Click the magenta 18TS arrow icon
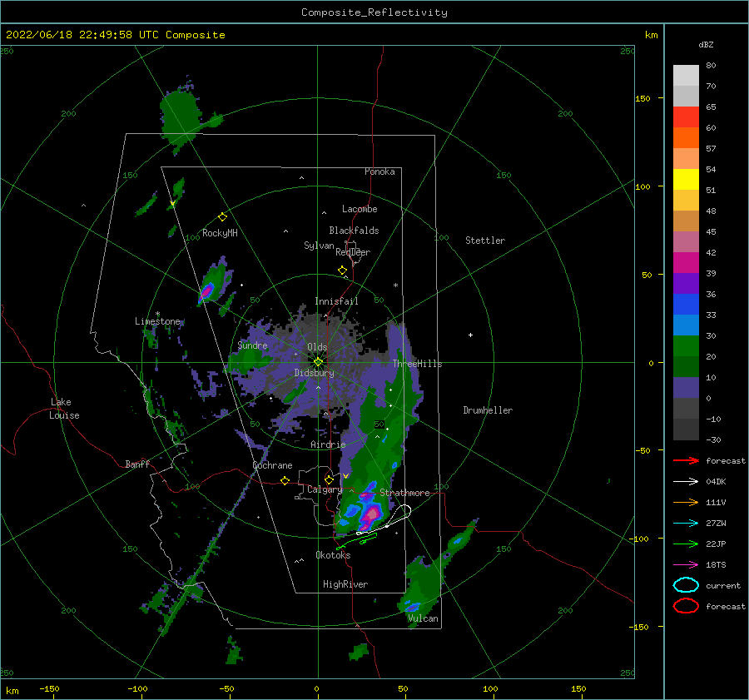 point(686,565)
